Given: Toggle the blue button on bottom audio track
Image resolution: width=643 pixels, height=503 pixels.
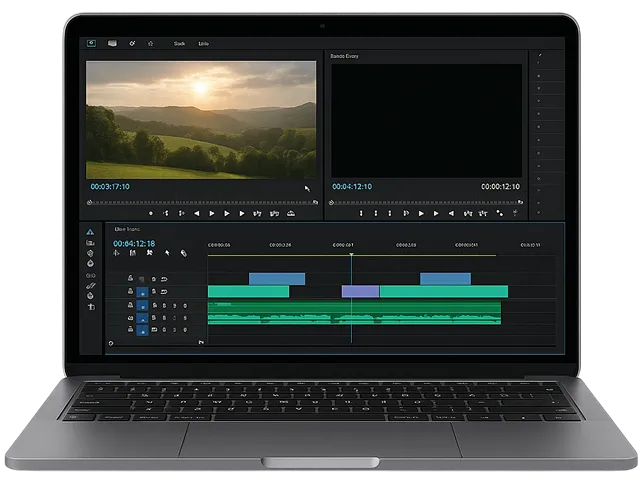Looking at the screenshot, I should 142,330.
